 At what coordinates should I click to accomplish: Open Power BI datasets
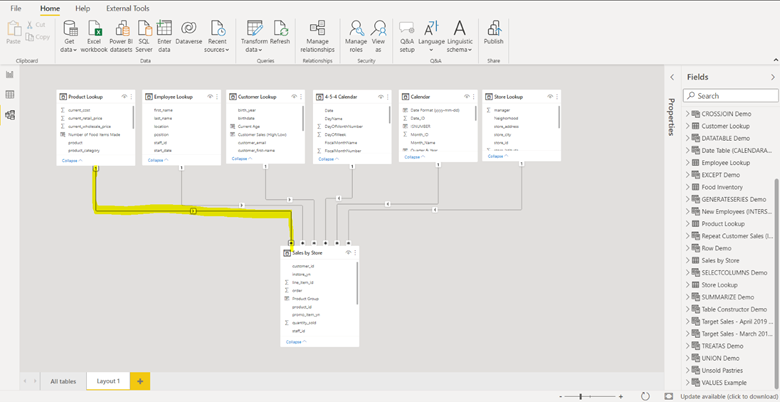coord(121,36)
